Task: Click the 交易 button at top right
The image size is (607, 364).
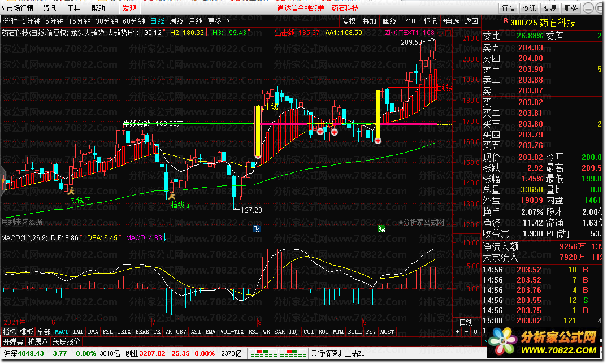Action: pyautogui.click(x=550, y=8)
